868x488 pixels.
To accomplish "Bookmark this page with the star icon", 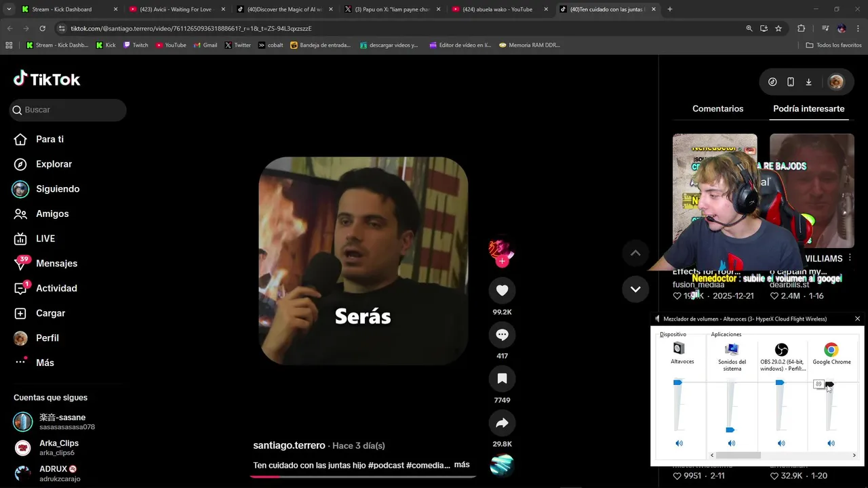I will (x=778, y=28).
